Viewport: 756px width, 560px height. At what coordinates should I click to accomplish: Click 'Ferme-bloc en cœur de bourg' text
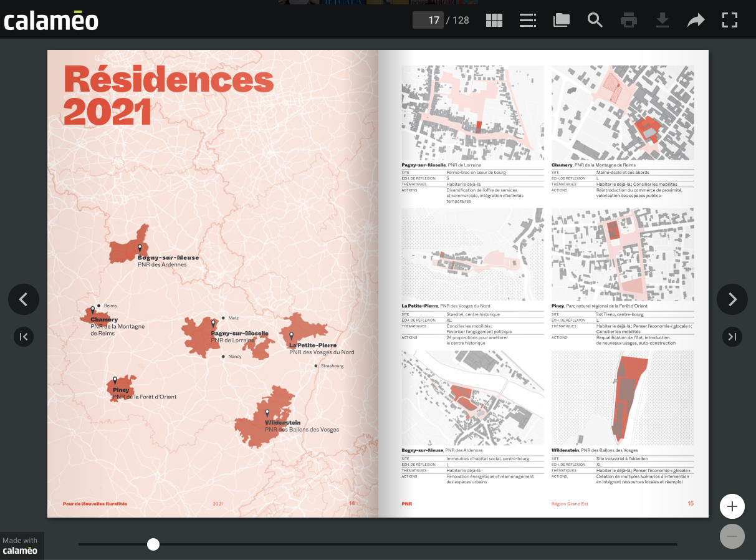(x=476, y=172)
